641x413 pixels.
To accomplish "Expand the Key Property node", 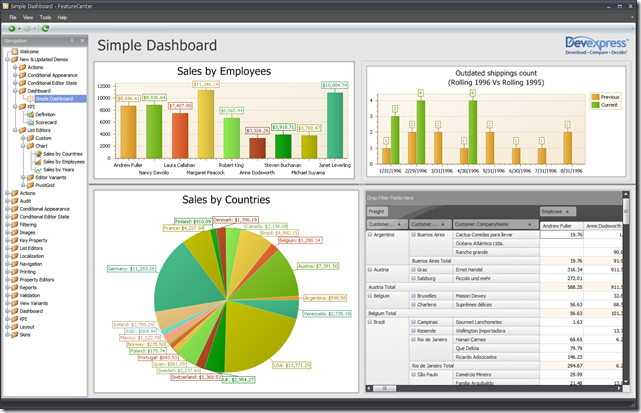I will (x=7, y=240).
